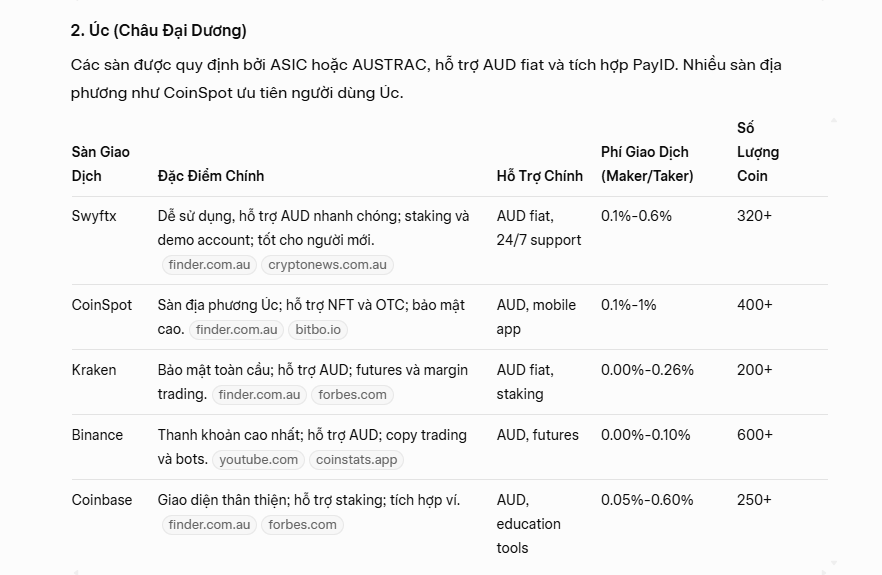Click the Đặc Điểm Chính column header
The image size is (882, 575).
211,176
